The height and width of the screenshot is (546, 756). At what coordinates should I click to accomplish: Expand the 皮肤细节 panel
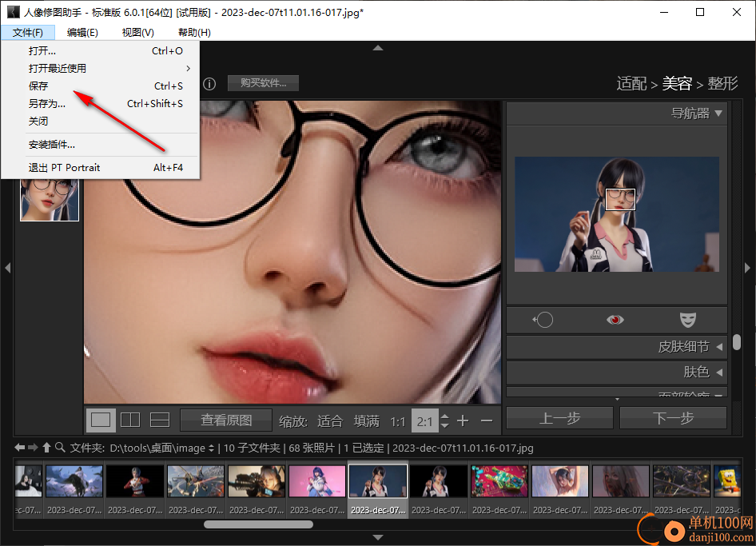pyautogui.click(x=617, y=347)
